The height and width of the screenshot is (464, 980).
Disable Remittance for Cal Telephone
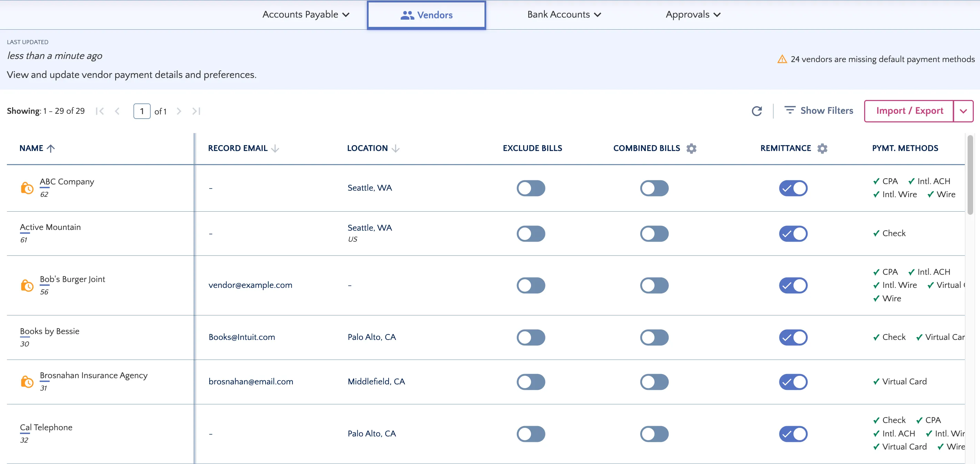pos(793,434)
